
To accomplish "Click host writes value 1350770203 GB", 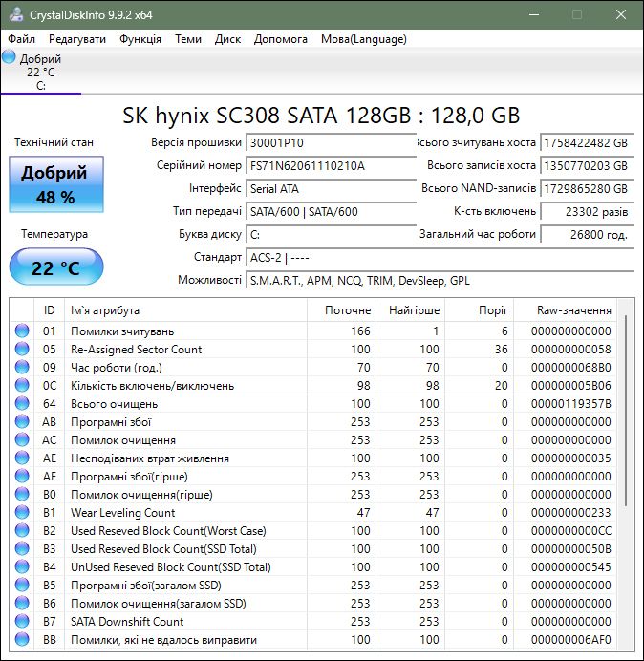I will click(x=587, y=165).
